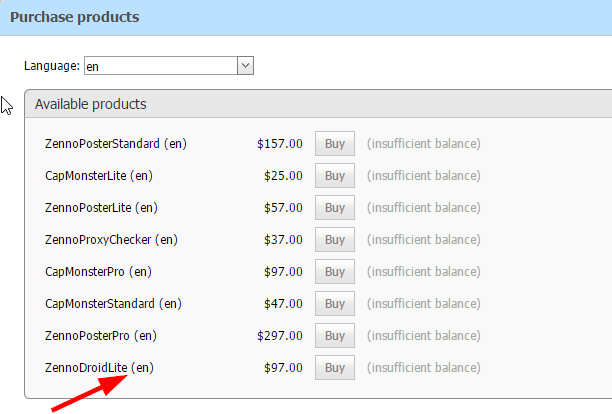The image size is (612, 414).
Task: Click Buy for ZennoProxyChecker
Action: pos(334,240)
